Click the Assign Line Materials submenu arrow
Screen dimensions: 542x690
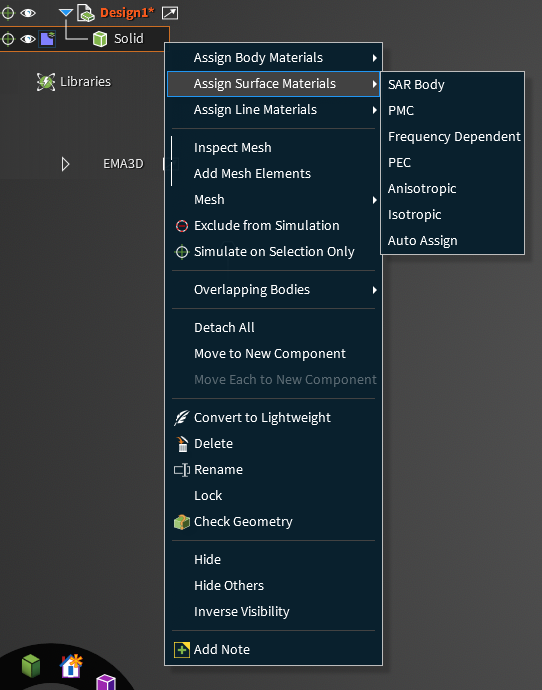pyautogui.click(x=374, y=110)
